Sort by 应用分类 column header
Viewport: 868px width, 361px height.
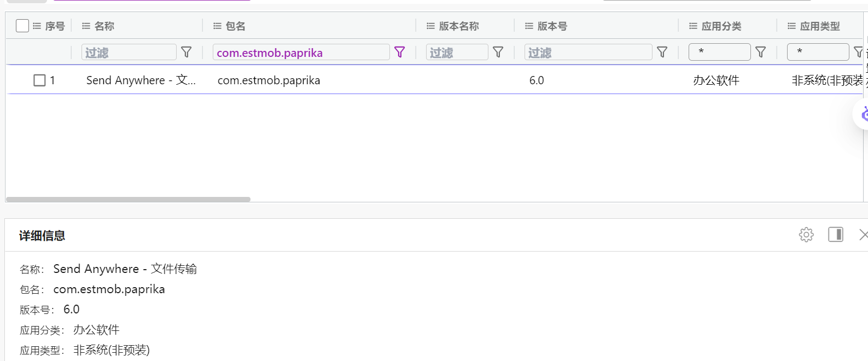point(721,26)
